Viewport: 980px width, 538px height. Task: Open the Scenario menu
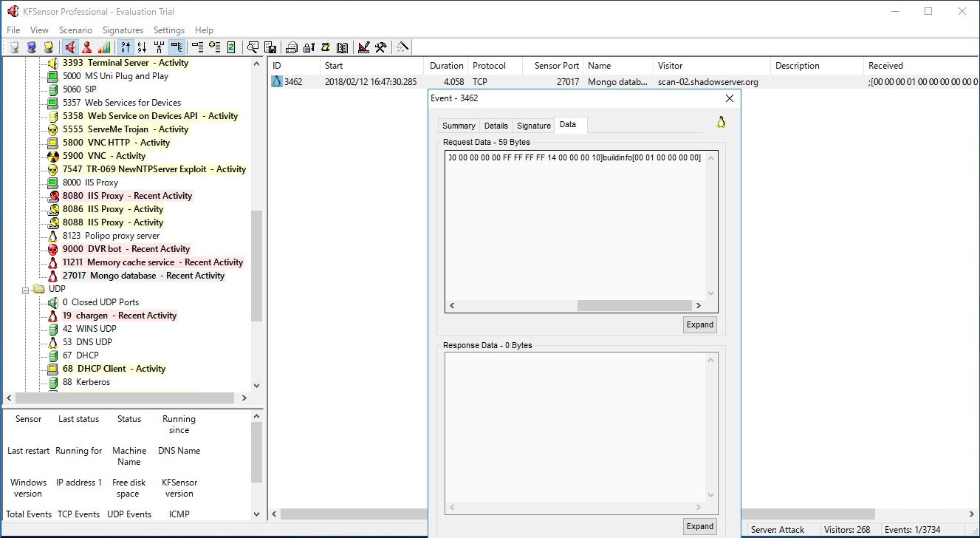[75, 30]
